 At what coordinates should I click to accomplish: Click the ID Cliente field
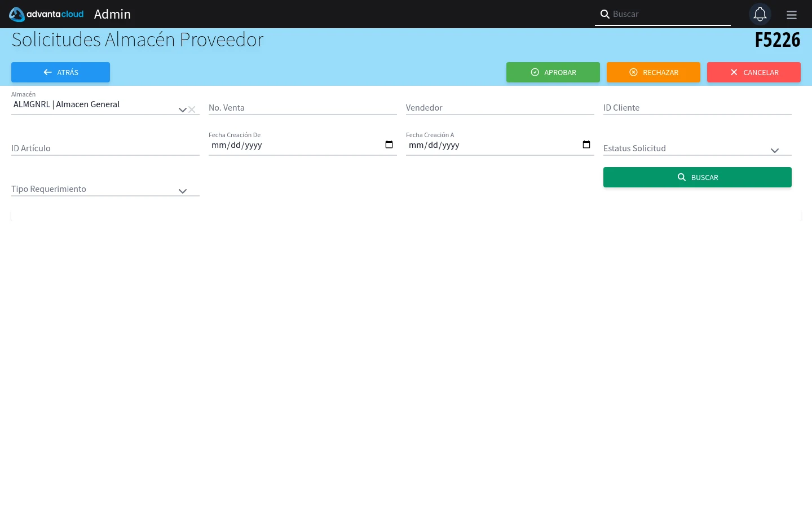click(x=698, y=107)
